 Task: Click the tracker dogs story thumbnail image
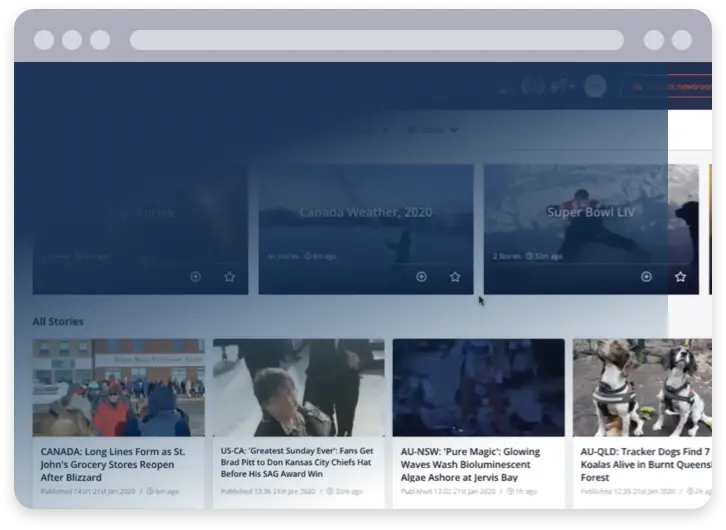point(642,388)
